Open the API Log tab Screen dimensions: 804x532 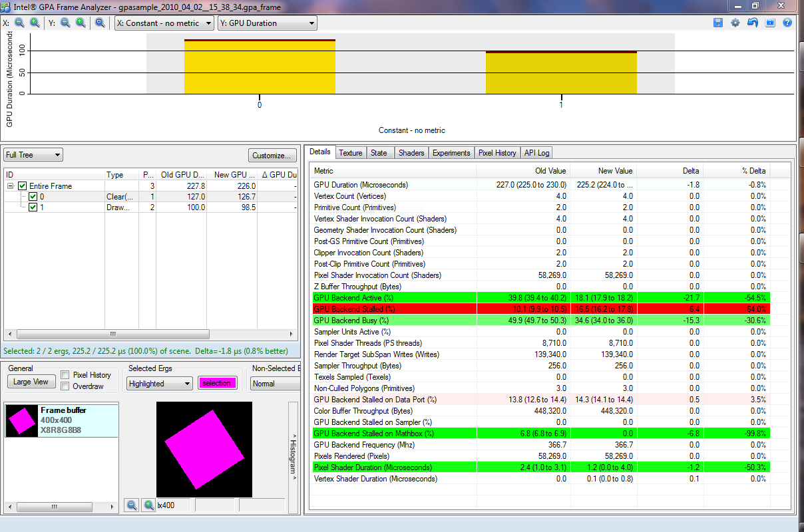tap(536, 152)
